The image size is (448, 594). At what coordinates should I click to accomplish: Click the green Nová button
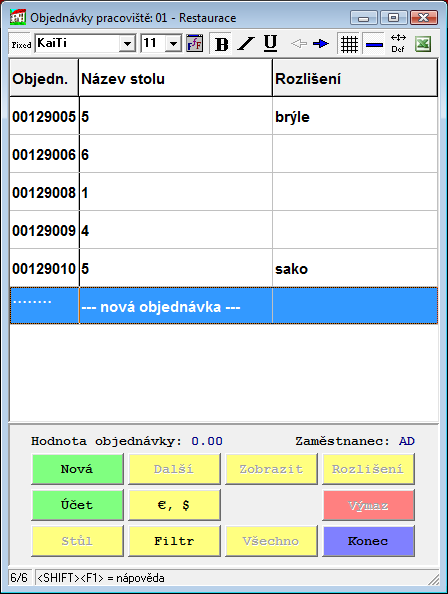tap(77, 469)
